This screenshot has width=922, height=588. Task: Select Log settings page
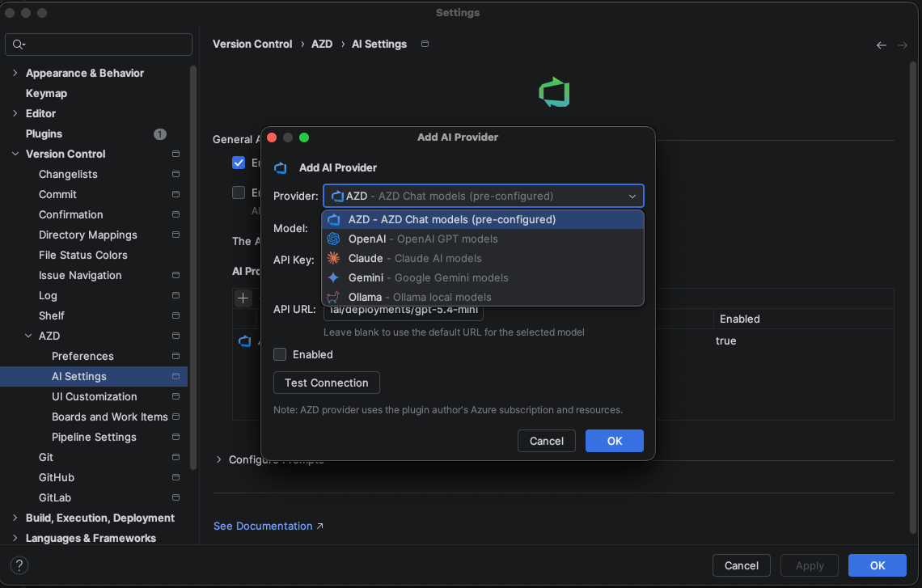pos(48,296)
